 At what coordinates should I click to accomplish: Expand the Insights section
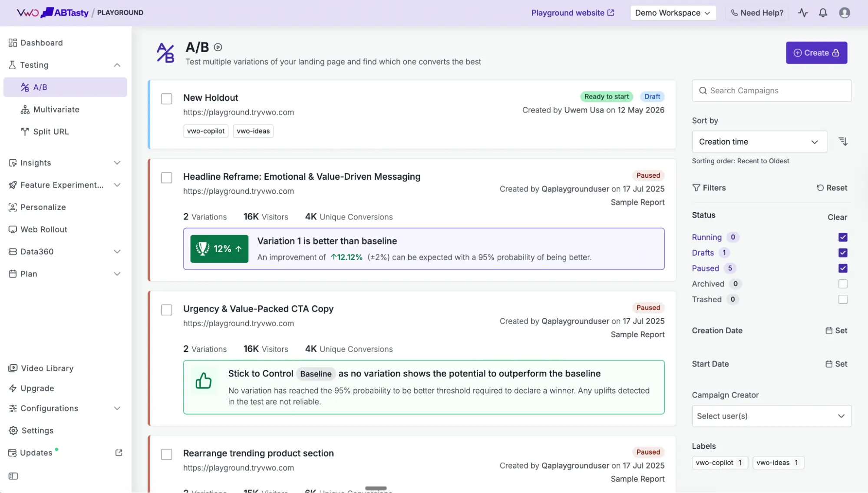(117, 163)
